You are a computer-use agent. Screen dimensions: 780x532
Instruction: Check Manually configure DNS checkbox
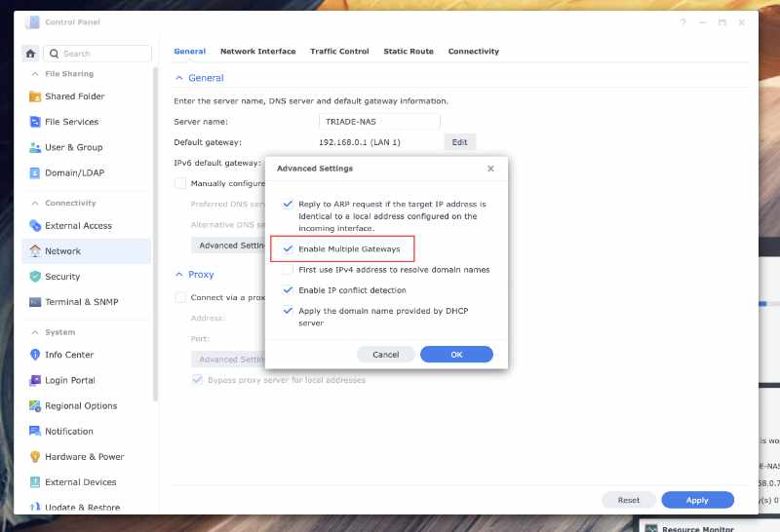pyautogui.click(x=180, y=183)
